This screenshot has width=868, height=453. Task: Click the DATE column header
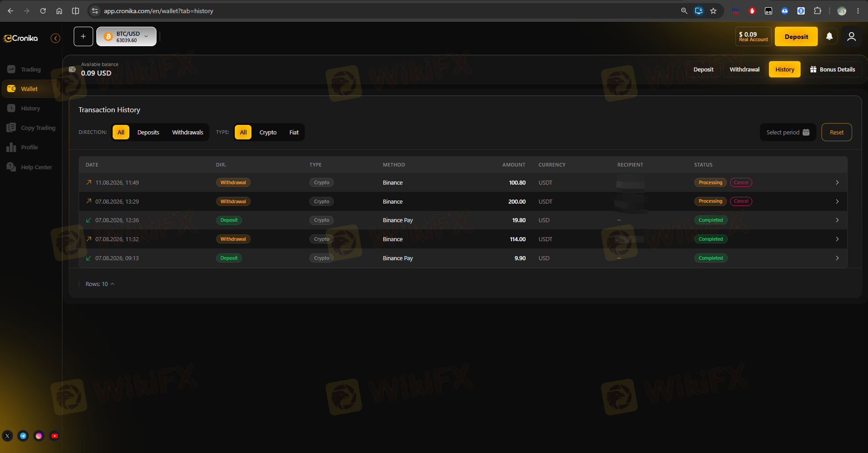coord(92,165)
